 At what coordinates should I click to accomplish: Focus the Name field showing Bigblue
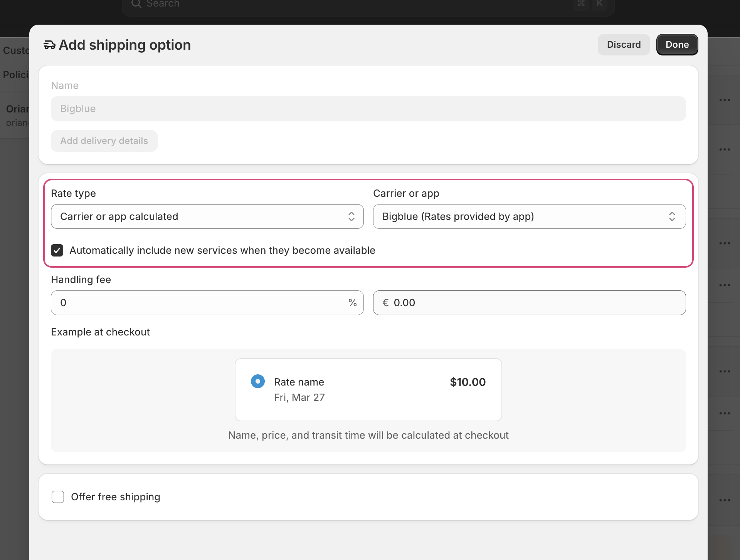point(368,109)
